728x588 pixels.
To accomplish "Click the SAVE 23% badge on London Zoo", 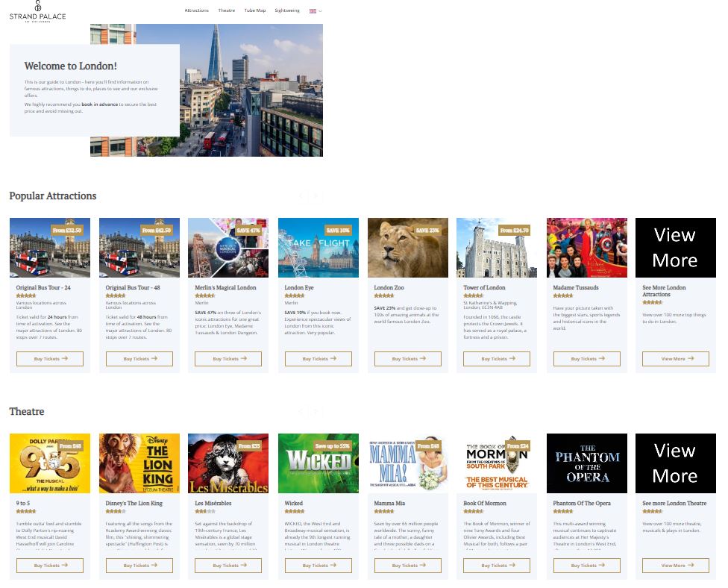I will coord(427,230).
